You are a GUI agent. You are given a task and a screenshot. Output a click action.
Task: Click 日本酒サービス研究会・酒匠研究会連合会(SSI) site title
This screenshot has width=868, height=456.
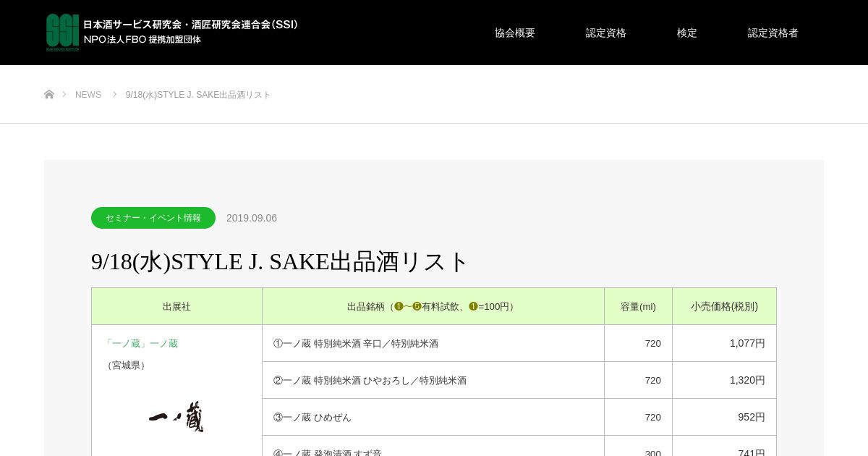[191, 24]
